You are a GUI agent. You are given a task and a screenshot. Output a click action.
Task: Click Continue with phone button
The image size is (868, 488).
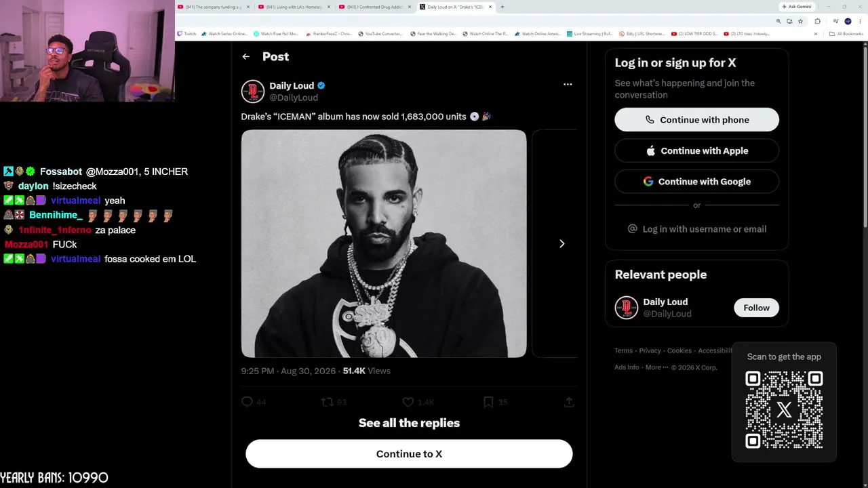click(x=696, y=120)
